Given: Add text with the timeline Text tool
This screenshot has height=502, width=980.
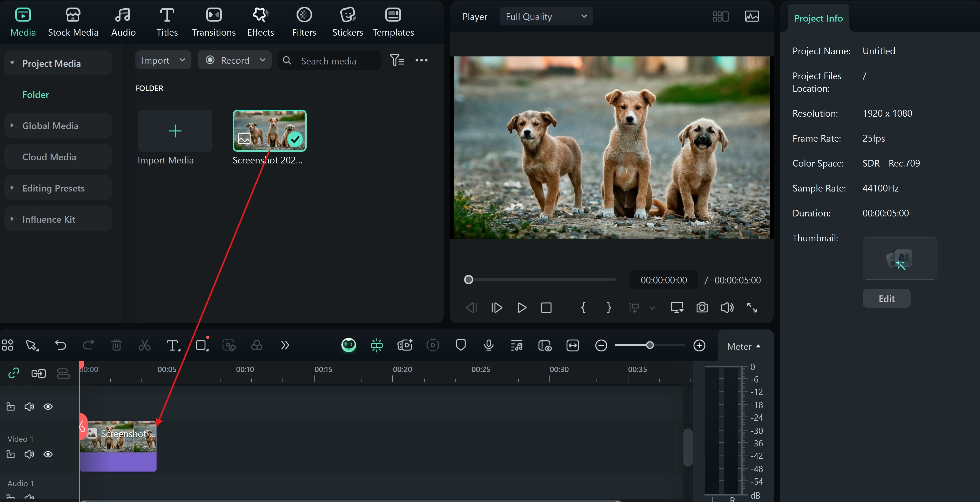Looking at the screenshot, I should (x=173, y=345).
